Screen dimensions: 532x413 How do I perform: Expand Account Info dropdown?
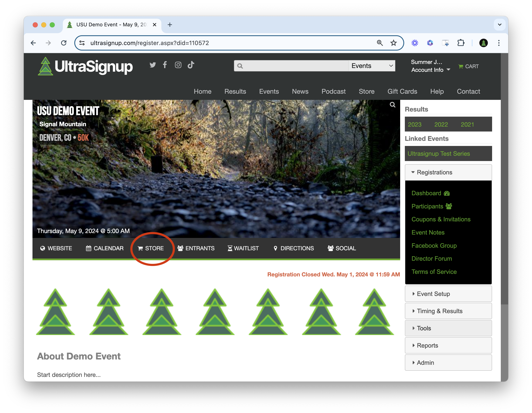click(x=431, y=70)
